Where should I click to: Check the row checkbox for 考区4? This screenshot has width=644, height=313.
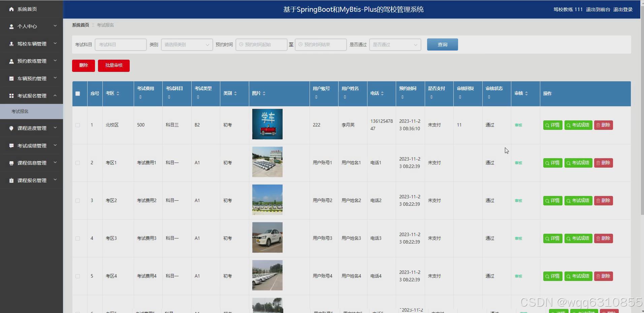[x=78, y=276]
